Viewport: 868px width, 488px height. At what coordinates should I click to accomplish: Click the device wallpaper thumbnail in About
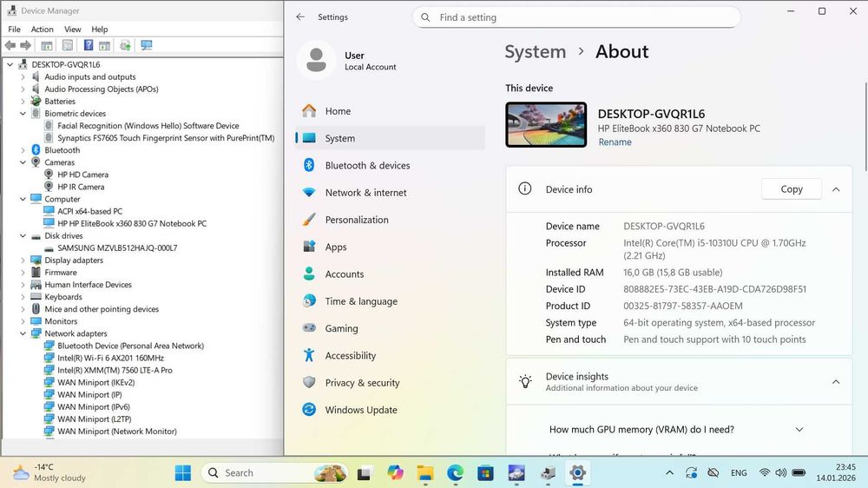pyautogui.click(x=546, y=125)
